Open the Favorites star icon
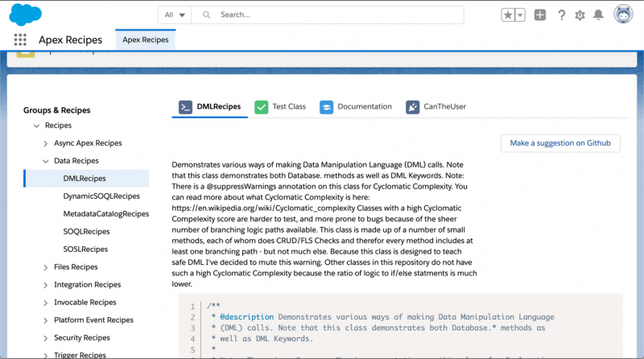 (508, 15)
